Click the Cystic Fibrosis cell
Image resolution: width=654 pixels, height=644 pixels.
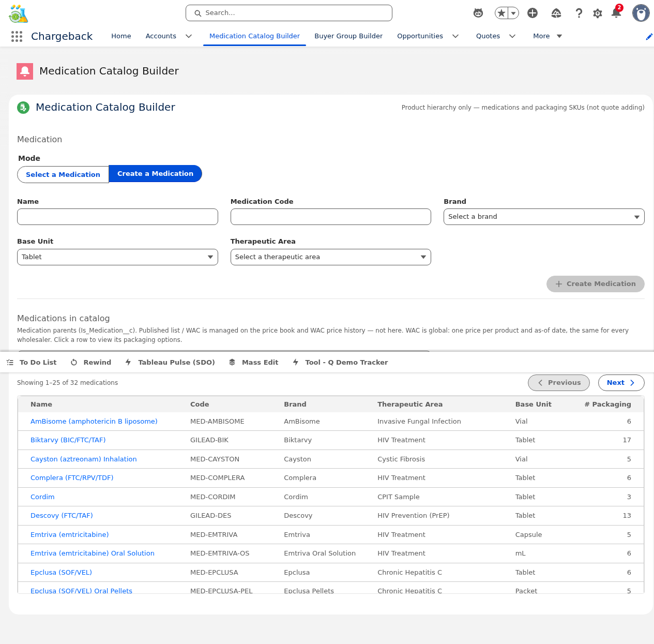pos(401,459)
